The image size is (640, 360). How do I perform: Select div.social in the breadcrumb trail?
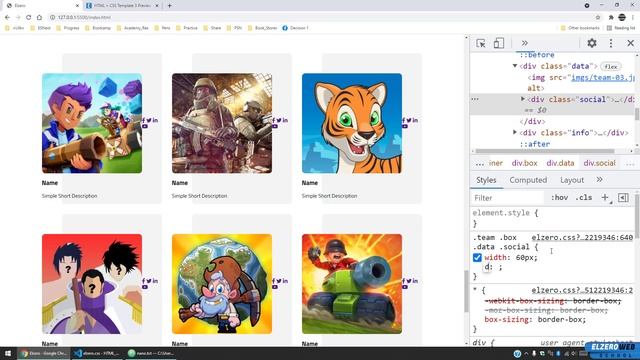coord(600,163)
